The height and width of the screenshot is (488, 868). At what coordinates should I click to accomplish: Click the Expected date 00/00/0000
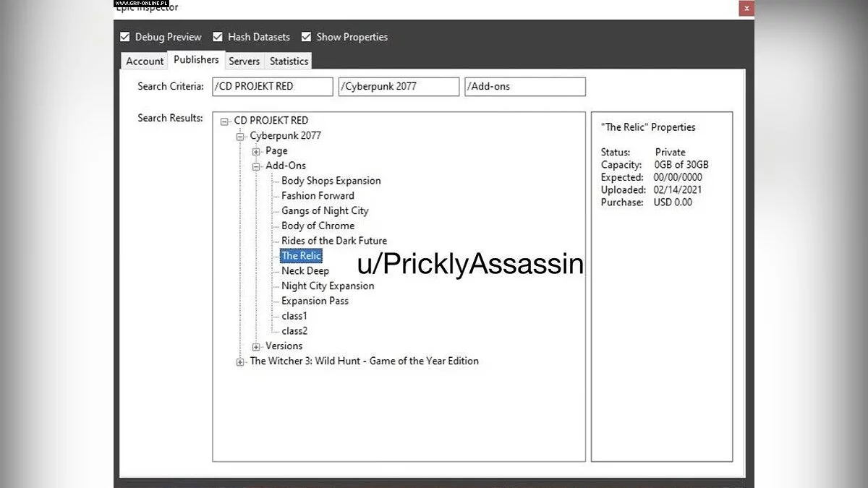678,178
